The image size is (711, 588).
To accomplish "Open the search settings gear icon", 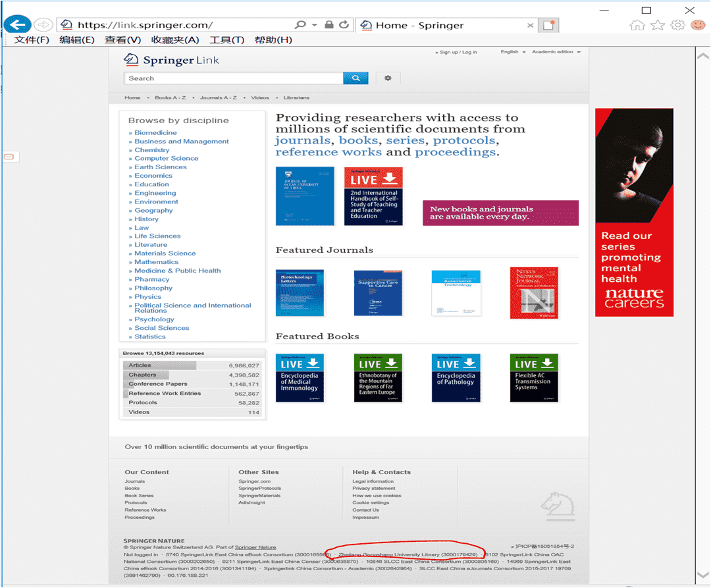I will [388, 78].
